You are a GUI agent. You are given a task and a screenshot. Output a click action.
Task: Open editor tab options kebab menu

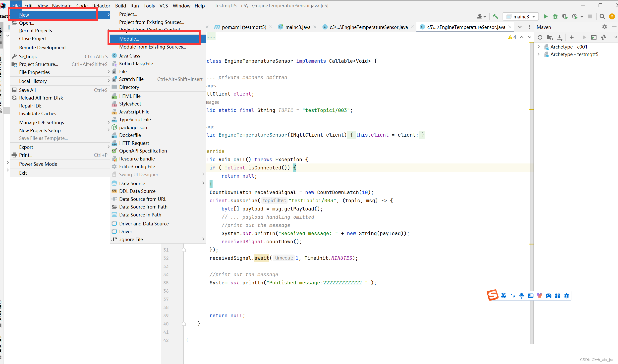coord(529,27)
